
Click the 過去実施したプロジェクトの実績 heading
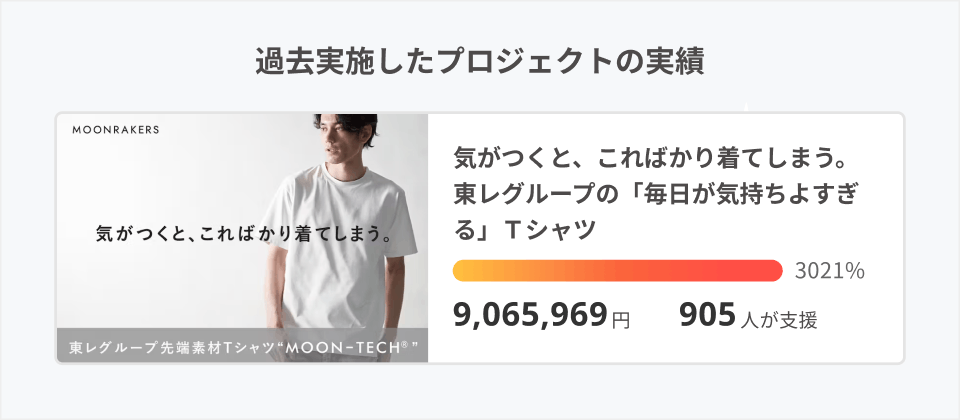point(480,61)
